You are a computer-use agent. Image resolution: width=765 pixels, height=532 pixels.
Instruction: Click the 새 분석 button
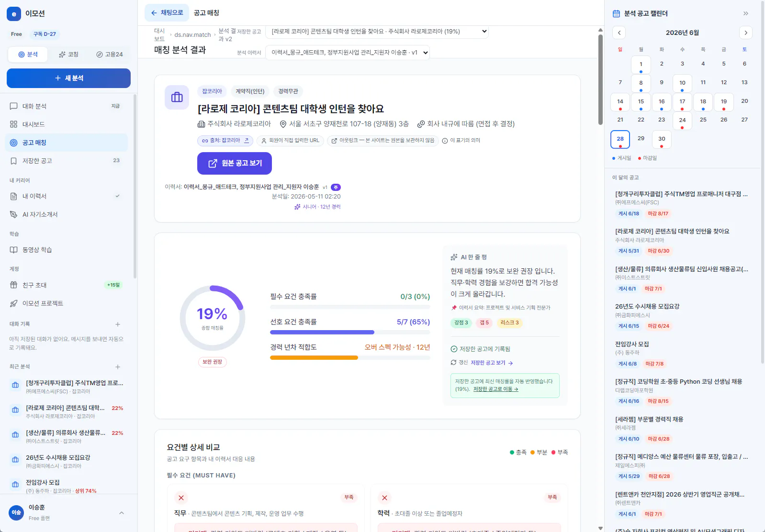pyautogui.click(x=68, y=78)
